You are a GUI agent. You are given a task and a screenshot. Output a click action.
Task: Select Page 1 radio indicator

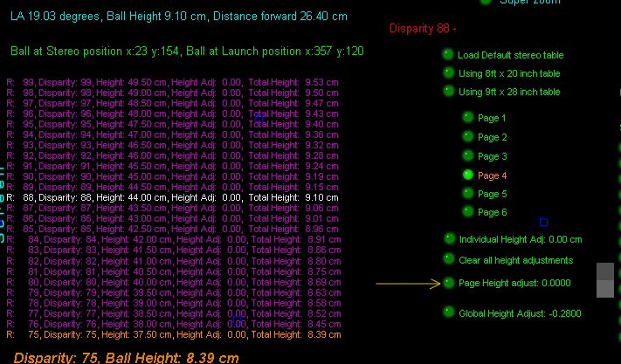click(x=468, y=117)
